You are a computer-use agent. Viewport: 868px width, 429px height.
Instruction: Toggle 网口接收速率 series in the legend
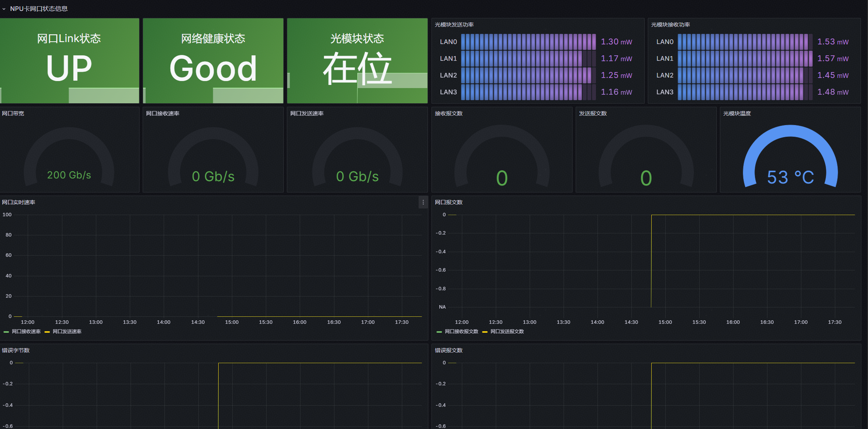[x=26, y=332]
